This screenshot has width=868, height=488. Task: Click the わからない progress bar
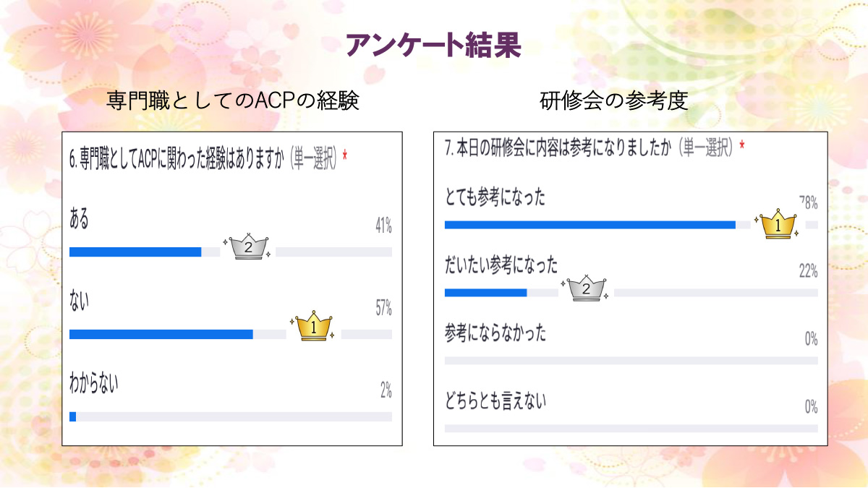tap(230, 416)
